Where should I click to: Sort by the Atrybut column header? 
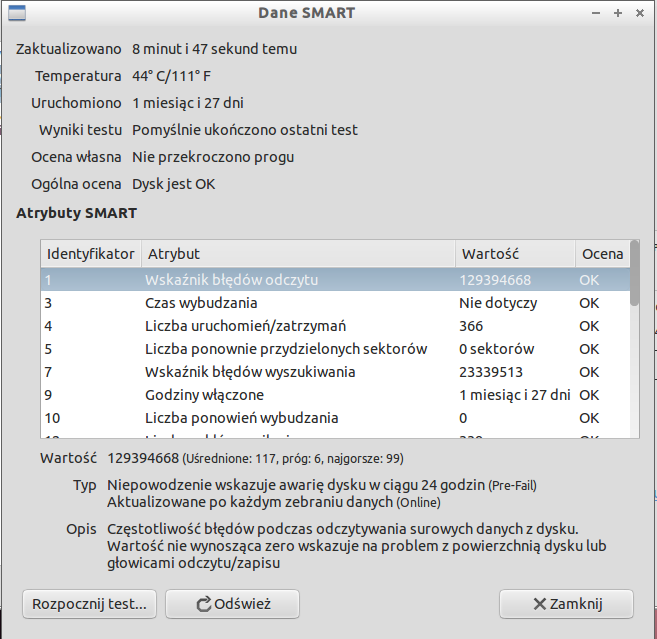pyautogui.click(x=297, y=254)
